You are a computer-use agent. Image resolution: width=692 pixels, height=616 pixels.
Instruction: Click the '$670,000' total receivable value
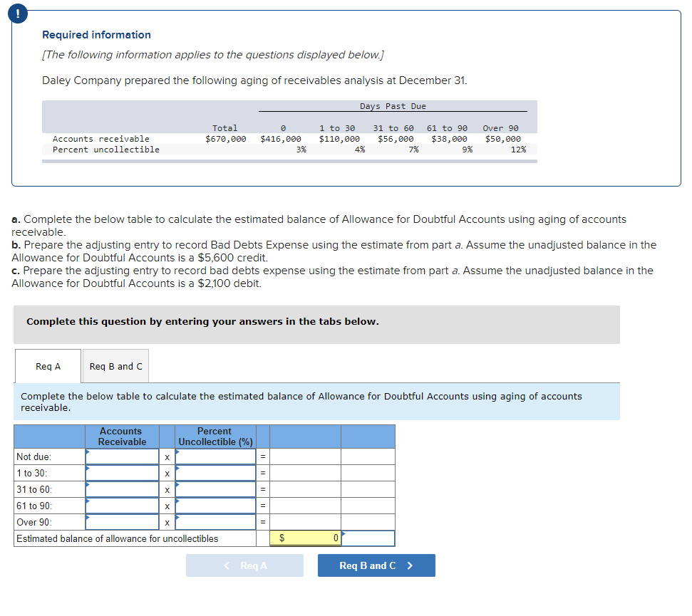[x=225, y=139]
